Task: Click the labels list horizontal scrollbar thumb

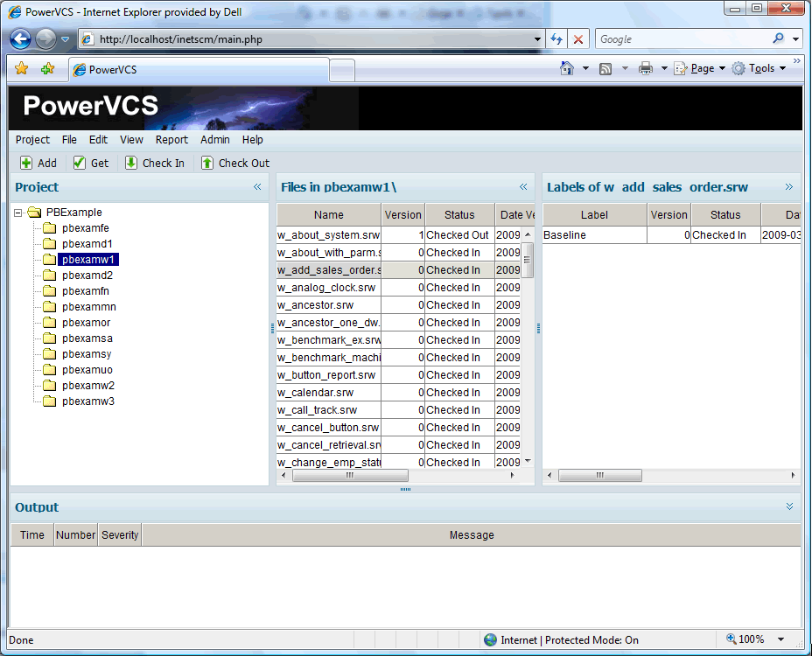Action: [x=600, y=475]
